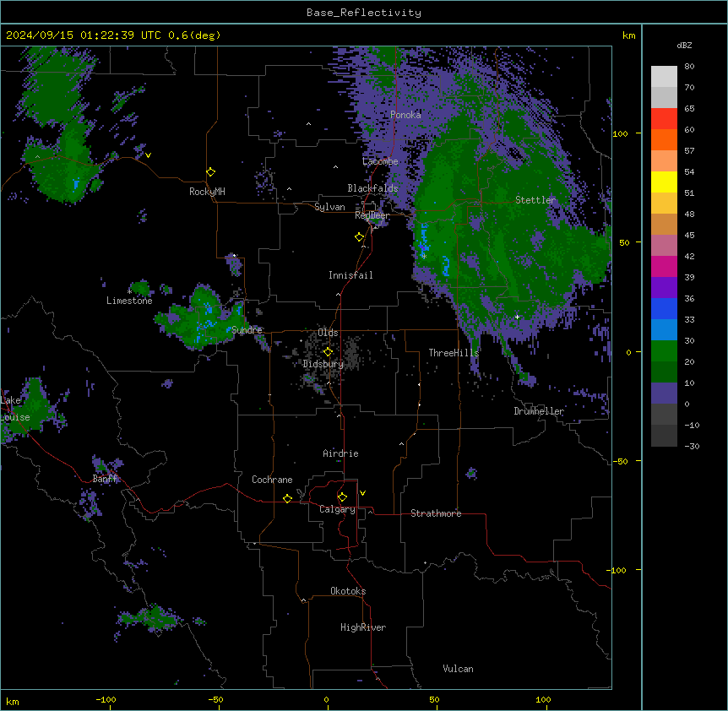Click the Limestone label
Viewport: 728px width, 711px height.
(x=129, y=301)
